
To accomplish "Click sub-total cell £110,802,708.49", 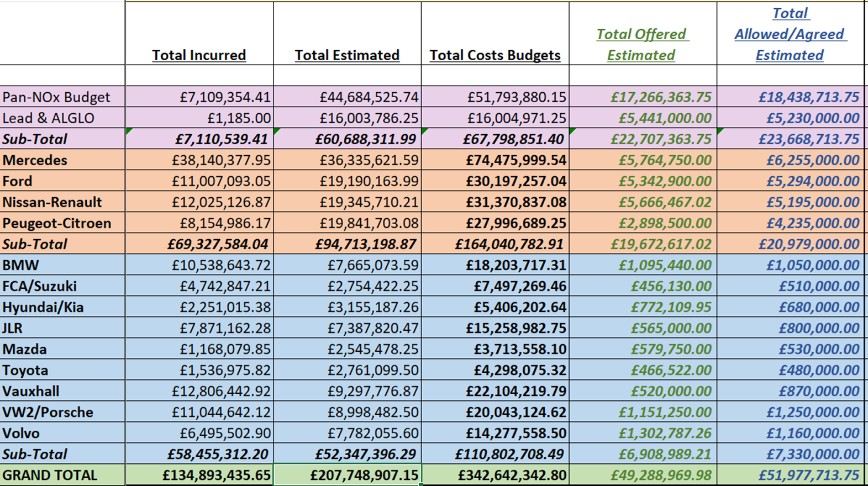I will 496,454.
